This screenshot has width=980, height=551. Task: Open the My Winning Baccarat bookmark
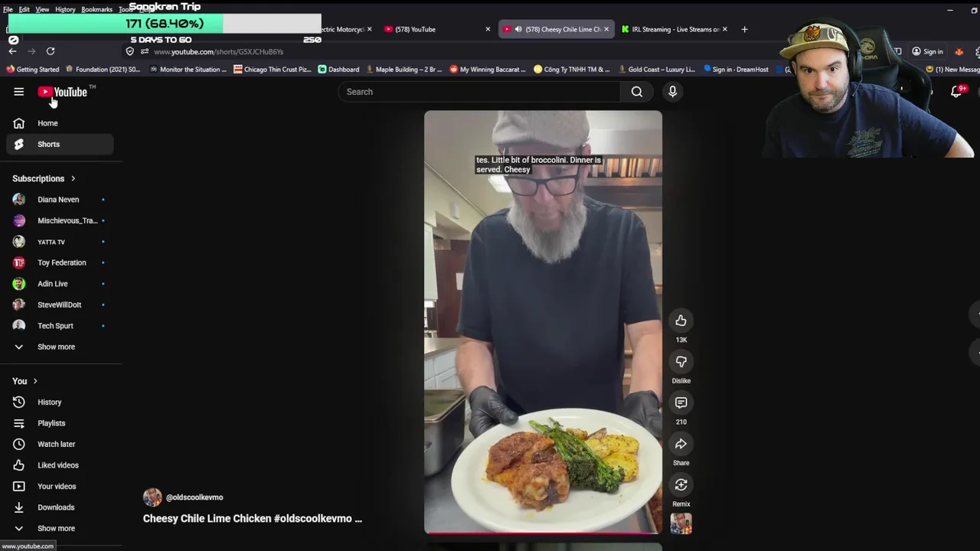tap(488, 70)
